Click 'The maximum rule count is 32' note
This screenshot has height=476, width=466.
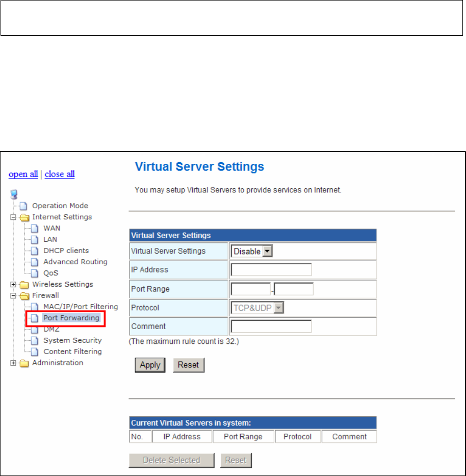tap(184, 341)
